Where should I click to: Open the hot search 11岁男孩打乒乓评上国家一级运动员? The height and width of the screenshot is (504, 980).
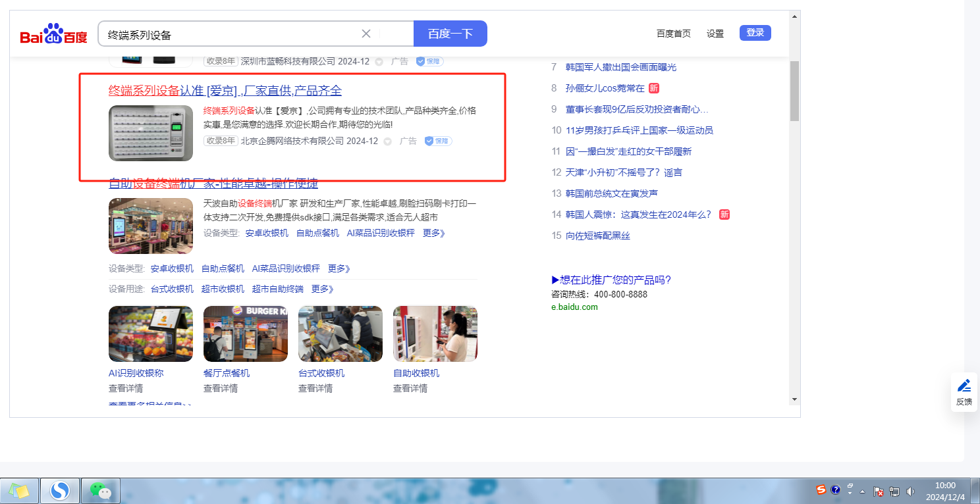[x=640, y=130]
